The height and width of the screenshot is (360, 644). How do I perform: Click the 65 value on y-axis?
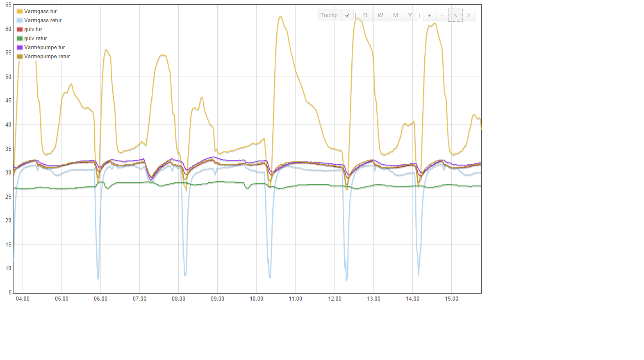click(8, 5)
